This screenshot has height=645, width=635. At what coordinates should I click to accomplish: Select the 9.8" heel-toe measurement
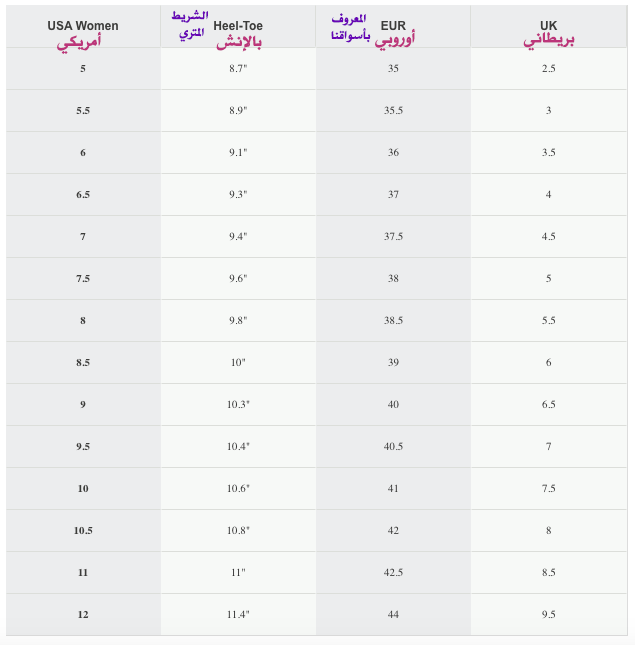click(x=238, y=320)
